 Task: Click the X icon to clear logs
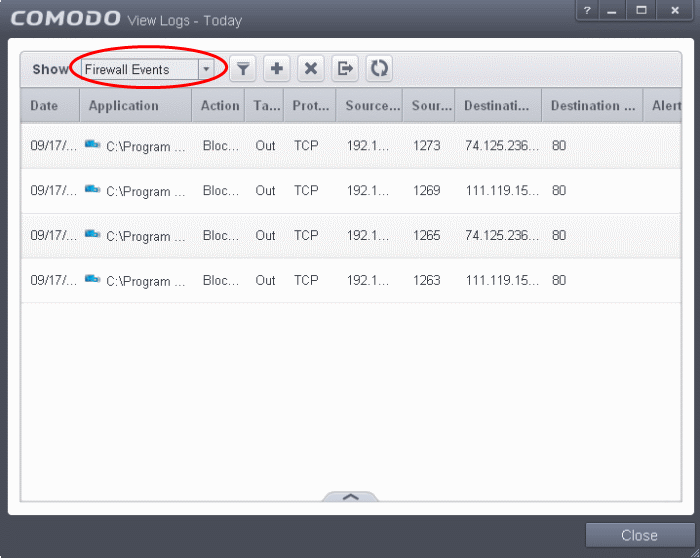(311, 69)
